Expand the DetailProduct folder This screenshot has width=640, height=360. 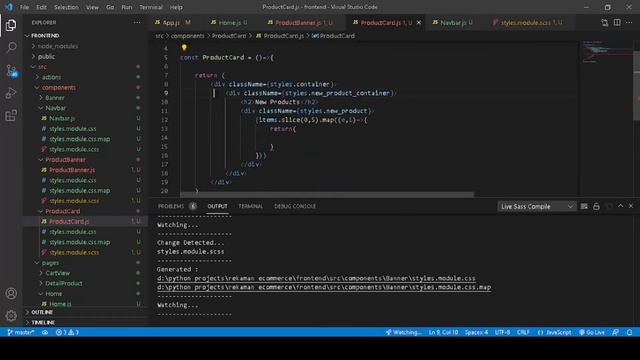pyautogui.click(x=85, y=283)
